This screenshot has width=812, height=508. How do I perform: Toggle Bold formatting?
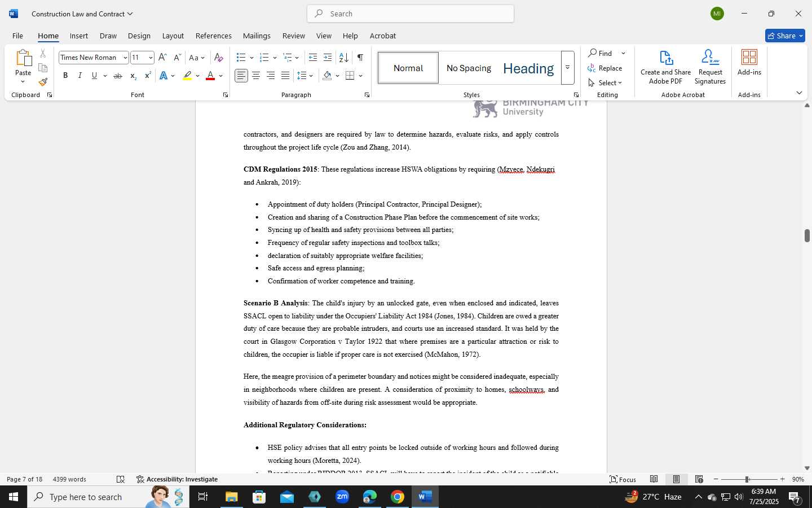click(65, 76)
